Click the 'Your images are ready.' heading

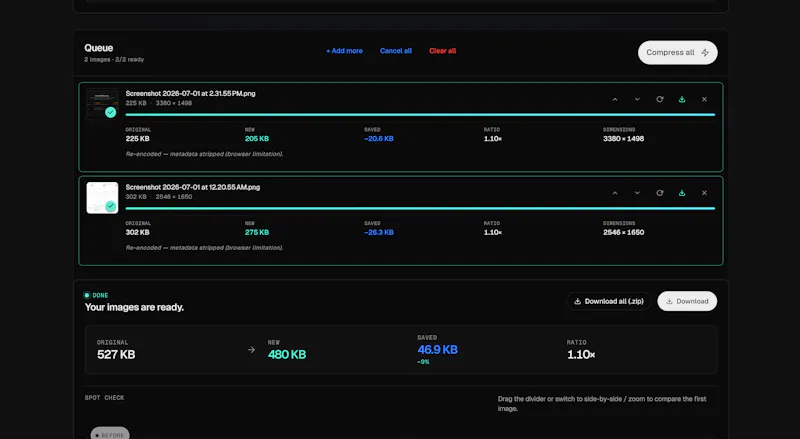(x=134, y=307)
